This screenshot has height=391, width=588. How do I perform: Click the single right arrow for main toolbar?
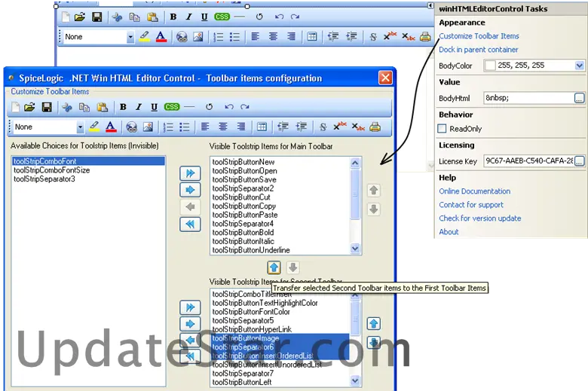click(x=190, y=190)
